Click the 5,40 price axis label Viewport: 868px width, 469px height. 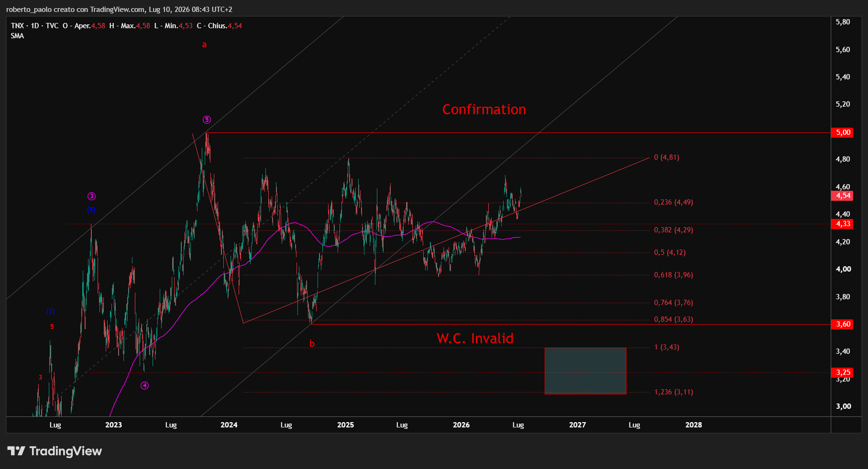point(843,77)
